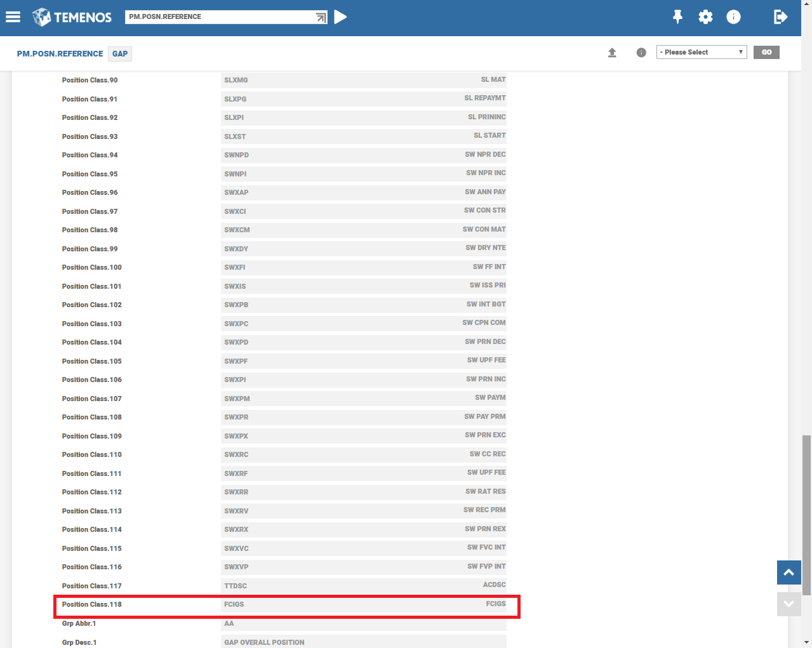This screenshot has width=812, height=648.
Task: Select the FCIGS field of Position Class.118
Action: (364, 604)
